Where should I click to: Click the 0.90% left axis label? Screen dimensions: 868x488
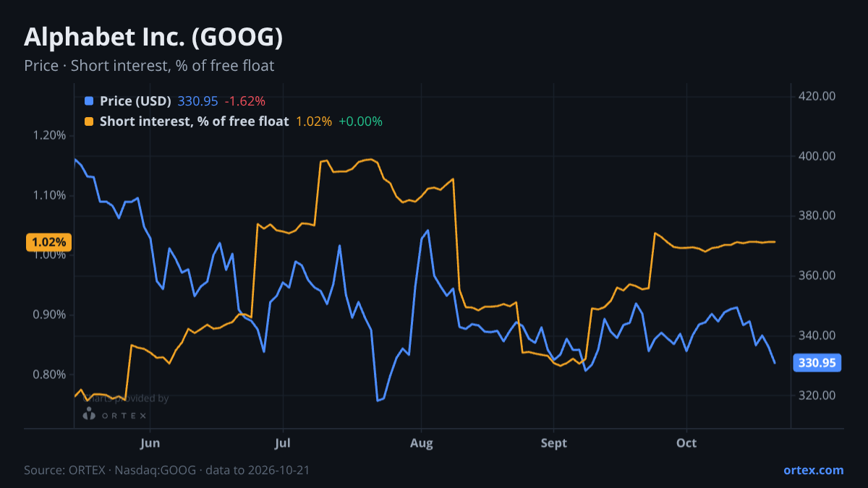click(x=48, y=314)
